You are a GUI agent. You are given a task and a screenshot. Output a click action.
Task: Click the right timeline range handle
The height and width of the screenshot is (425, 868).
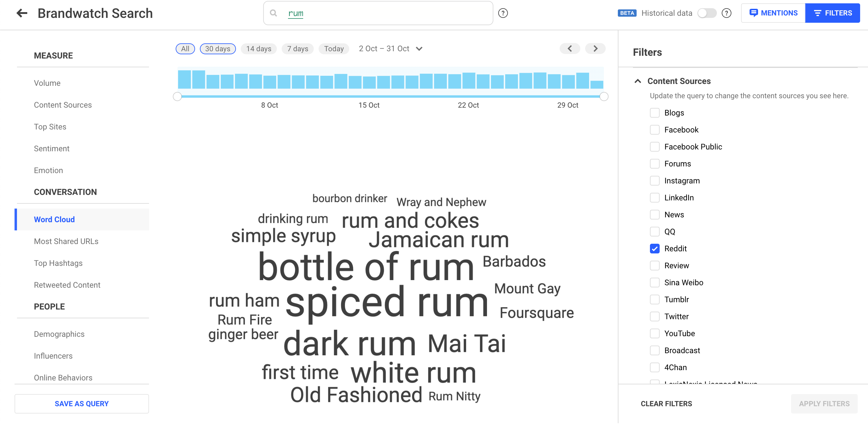click(x=604, y=96)
